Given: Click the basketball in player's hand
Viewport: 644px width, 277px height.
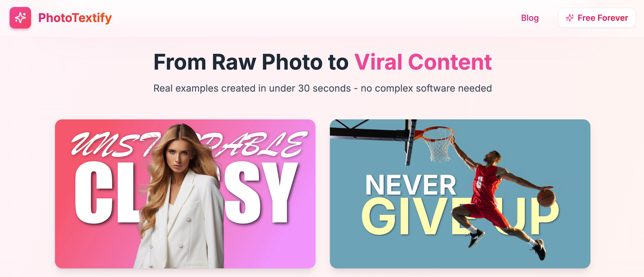Looking at the screenshot, I should [x=546, y=198].
